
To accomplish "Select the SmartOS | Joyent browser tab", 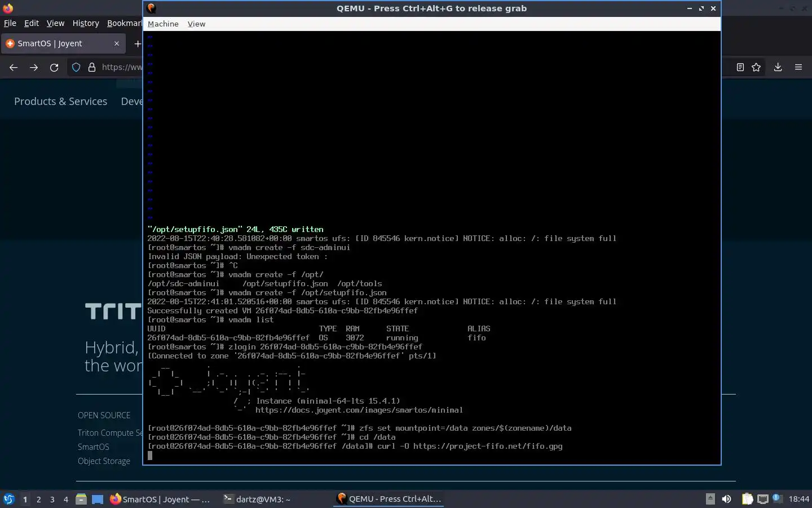I will pyautogui.click(x=62, y=43).
